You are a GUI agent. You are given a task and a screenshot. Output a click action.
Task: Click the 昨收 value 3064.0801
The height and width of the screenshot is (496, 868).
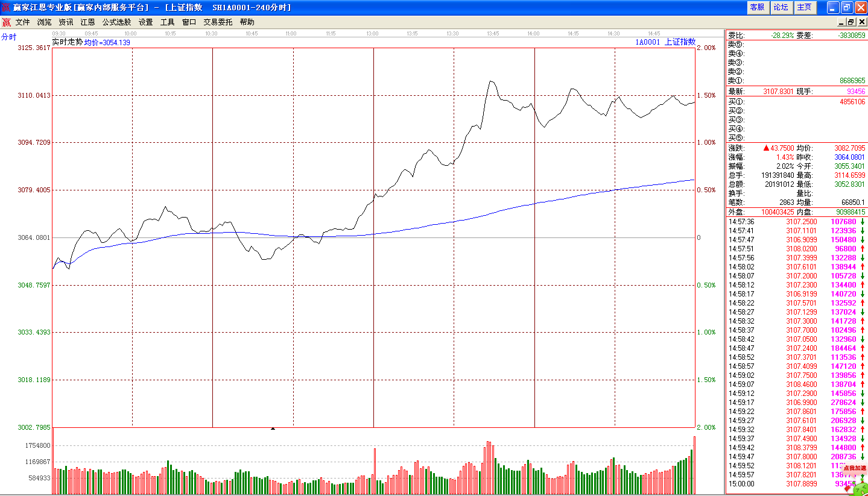pyautogui.click(x=850, y=157)
